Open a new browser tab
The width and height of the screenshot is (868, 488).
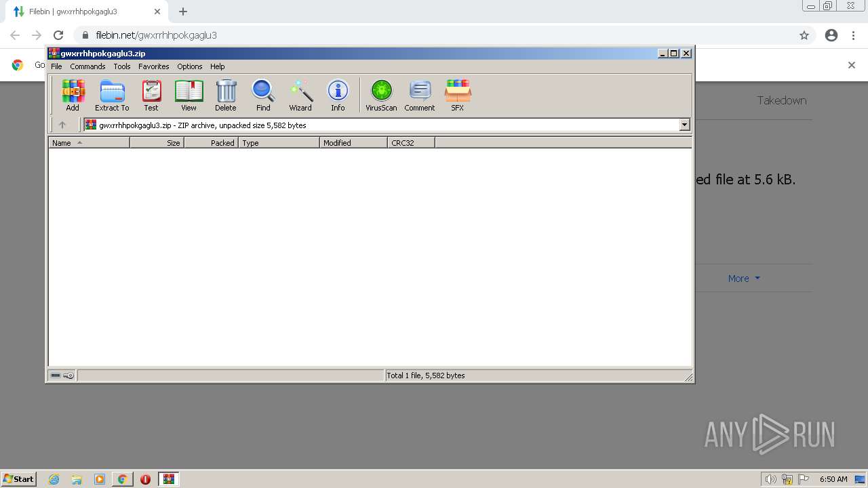(x=183, y=12)
